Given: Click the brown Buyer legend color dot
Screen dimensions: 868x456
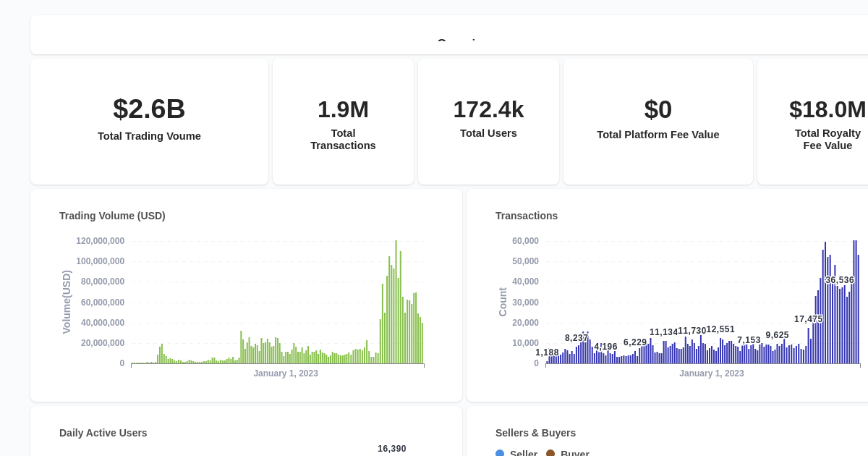Looking at the screenshot, I should 550,454.
